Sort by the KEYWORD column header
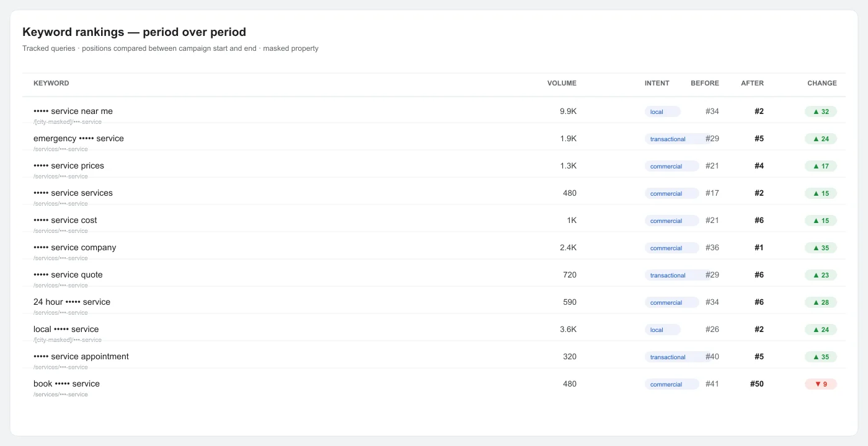This screenshot has height=446, width=868. point(51,83)
